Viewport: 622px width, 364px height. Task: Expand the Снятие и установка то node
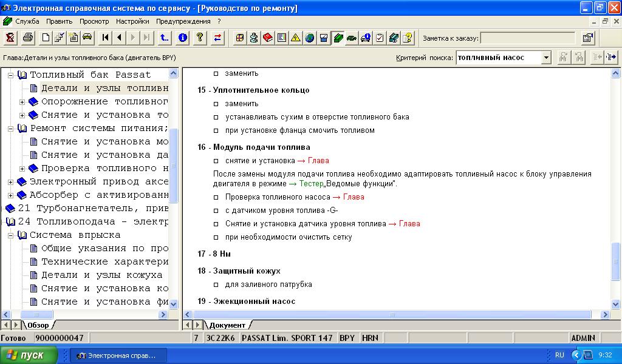22,115
